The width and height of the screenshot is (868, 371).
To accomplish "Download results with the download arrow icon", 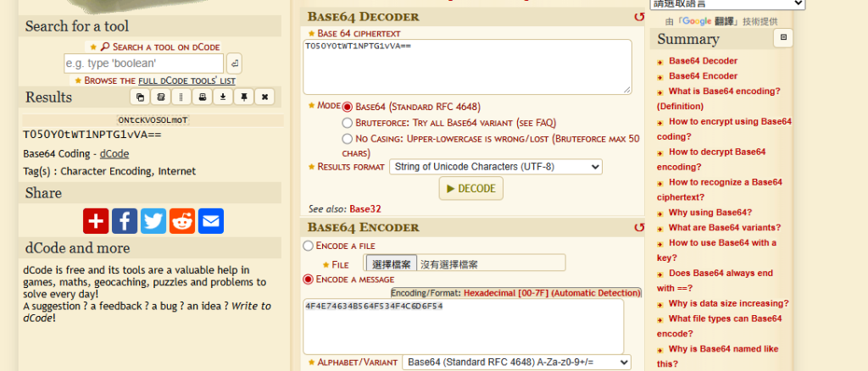I will pyautogui.click(x=223, y=97).
